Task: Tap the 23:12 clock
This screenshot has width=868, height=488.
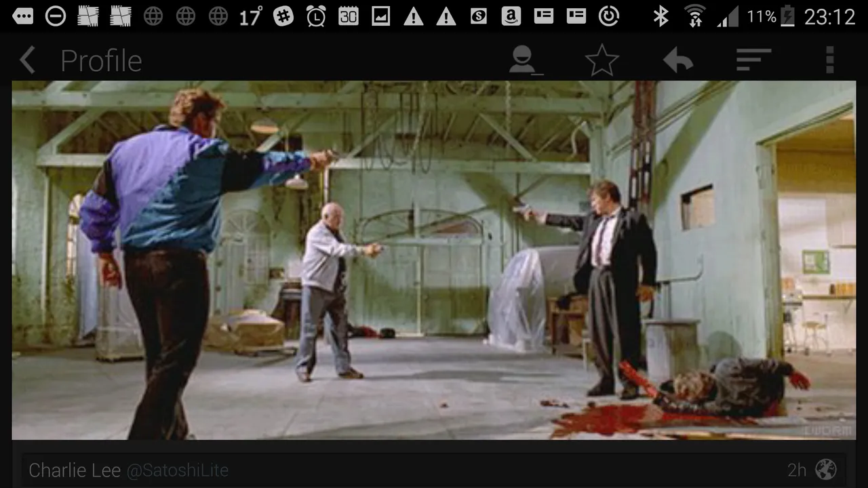Action: 830,16
